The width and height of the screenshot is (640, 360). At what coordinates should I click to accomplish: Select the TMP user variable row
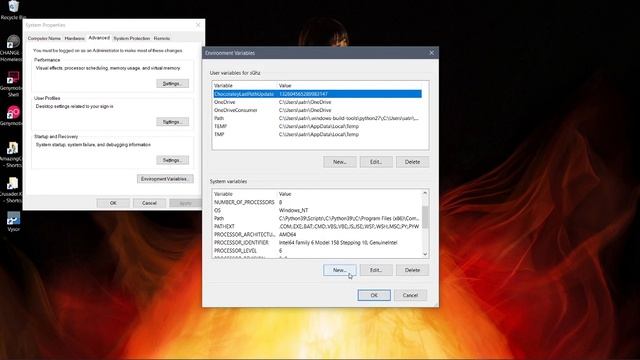coord(317,134)
